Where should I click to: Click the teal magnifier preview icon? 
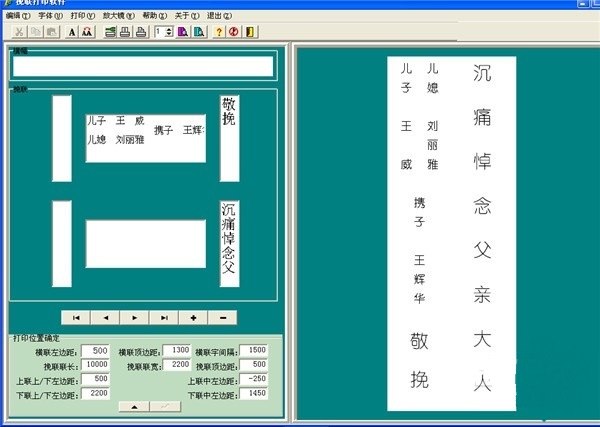[x=199, y=32]
